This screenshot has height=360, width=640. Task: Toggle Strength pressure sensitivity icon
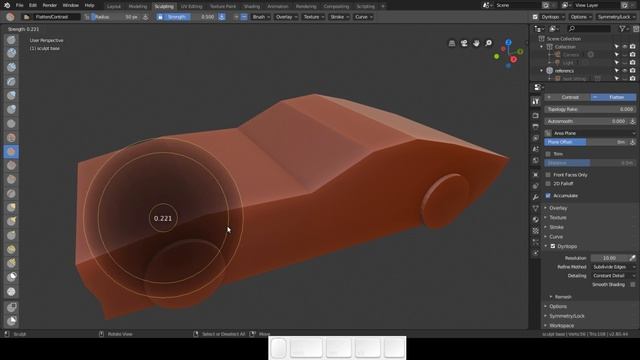222,17
